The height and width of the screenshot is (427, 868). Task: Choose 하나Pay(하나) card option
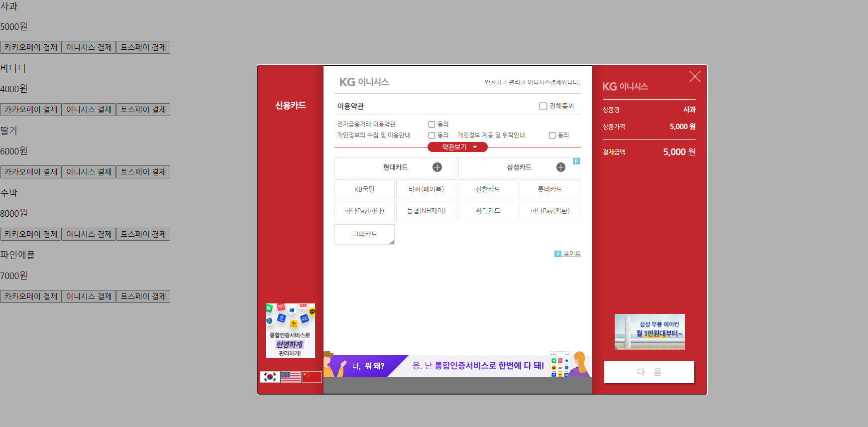364,211
